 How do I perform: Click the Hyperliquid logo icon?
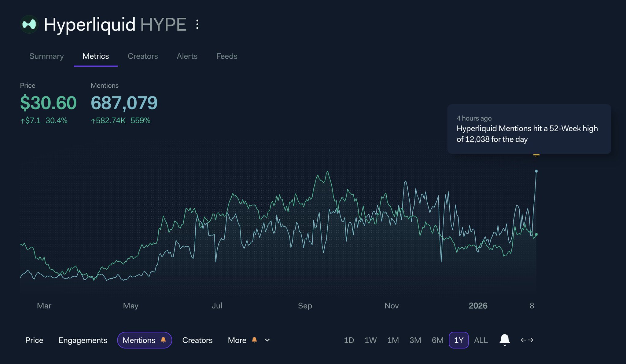(29, 24)
